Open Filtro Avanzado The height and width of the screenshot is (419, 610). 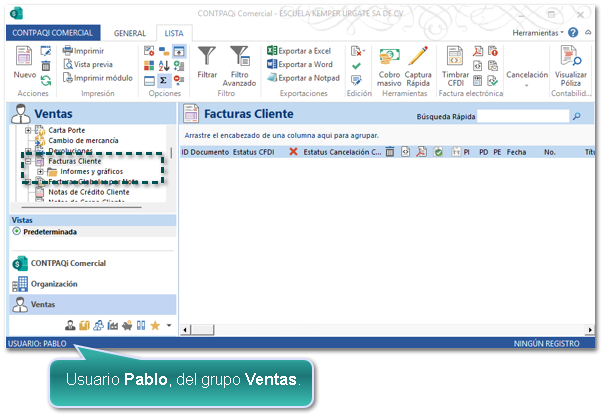coord(239,66)
